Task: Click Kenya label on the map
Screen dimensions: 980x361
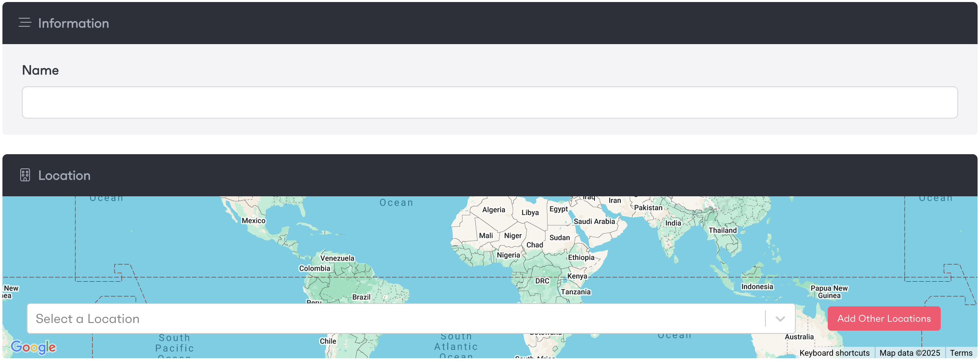Action: [x=577, y=276]
